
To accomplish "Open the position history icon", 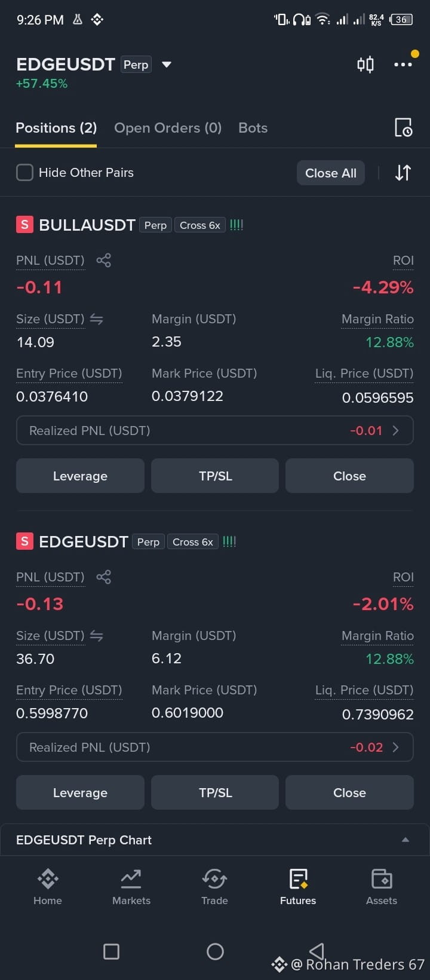I will [x=404, y=127].
